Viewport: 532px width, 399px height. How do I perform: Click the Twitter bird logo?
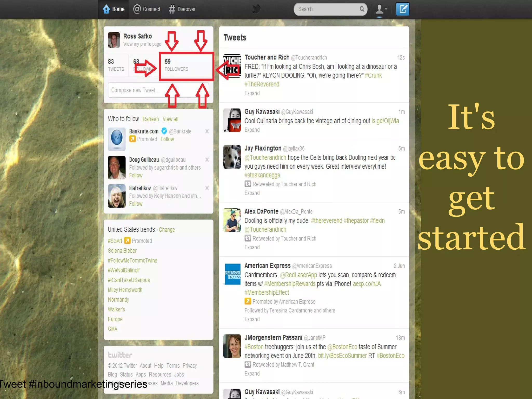tap(256, 9)
